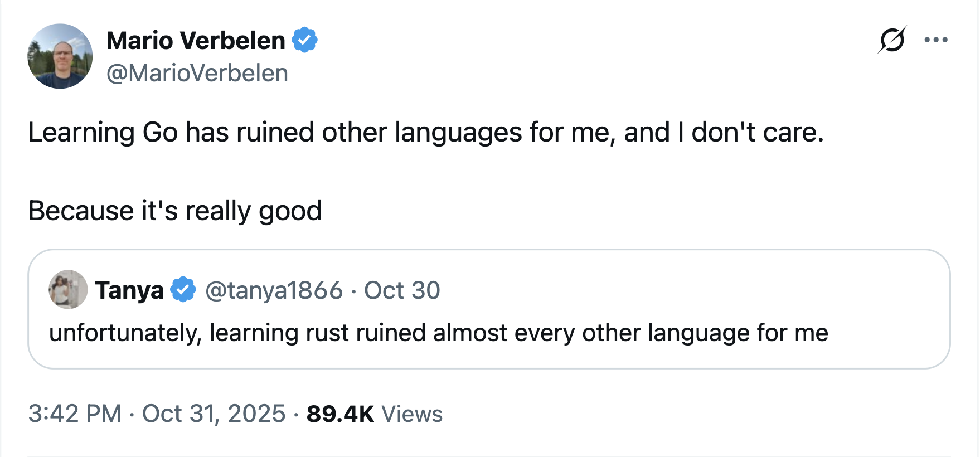View the 89.4K view count
The height and width of the screenshot is (457, 980).
pos(340,414)
